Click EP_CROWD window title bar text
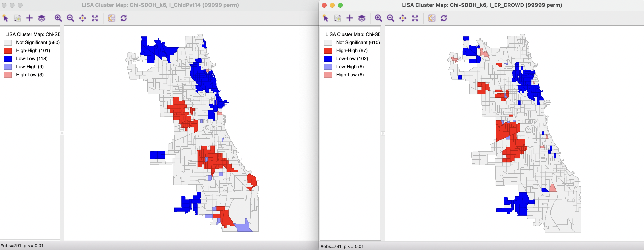Image resolution: width=644 pixels, height=250 pixels. tap(482, 5)
